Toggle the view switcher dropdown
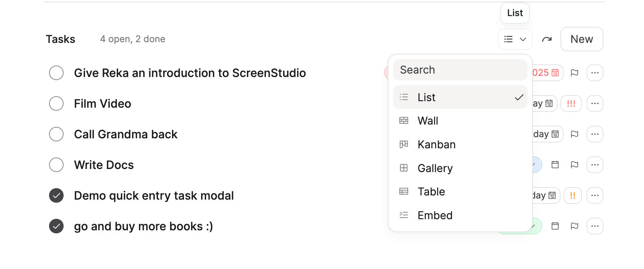The height and width of the screenshot is (269, 644). pyautogui.click(x=515, y=39)
